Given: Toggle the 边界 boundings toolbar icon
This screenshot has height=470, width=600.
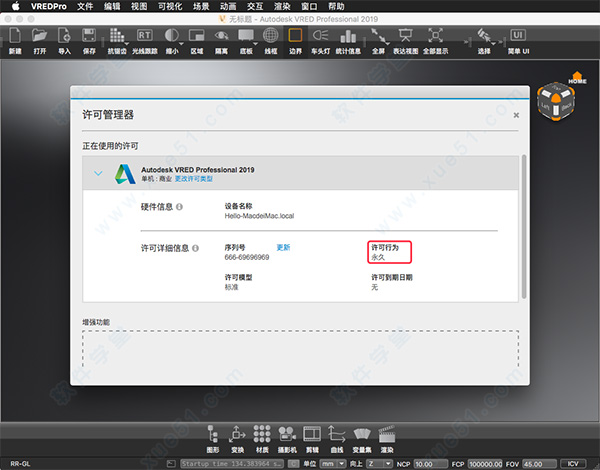Looking at the screenshot, I should (295, 36).
